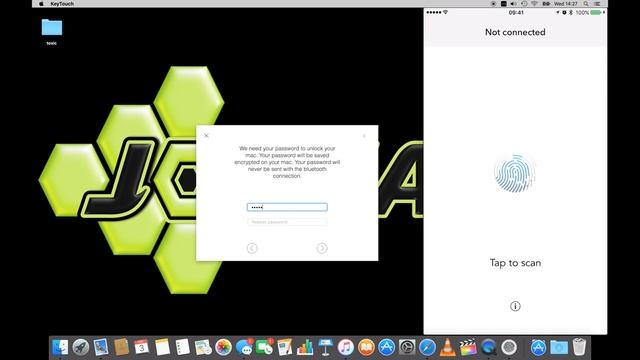Launch Photos from the dock
The image size is (640, 360).
coord(223,347)
